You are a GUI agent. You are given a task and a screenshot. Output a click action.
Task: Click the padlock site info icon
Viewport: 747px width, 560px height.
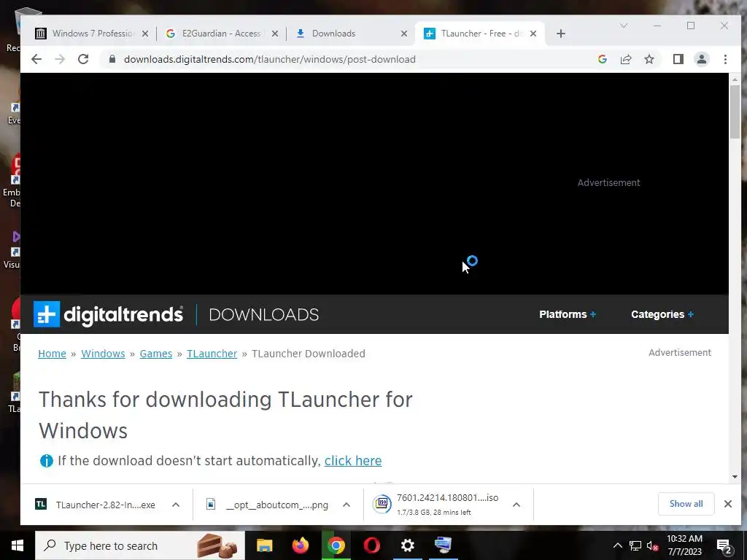pyautogui.click(x=112, y=59)
